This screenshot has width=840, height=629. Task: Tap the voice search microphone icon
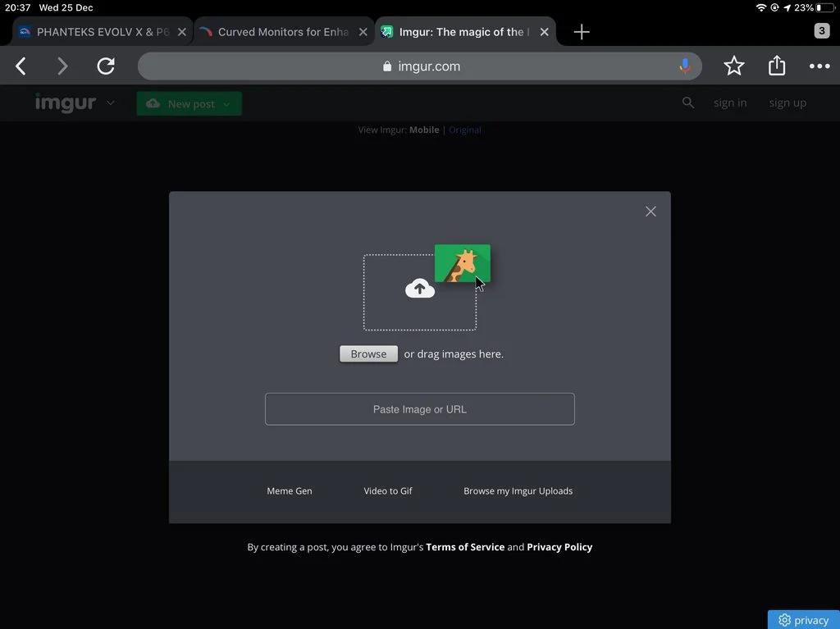point(685,66)
